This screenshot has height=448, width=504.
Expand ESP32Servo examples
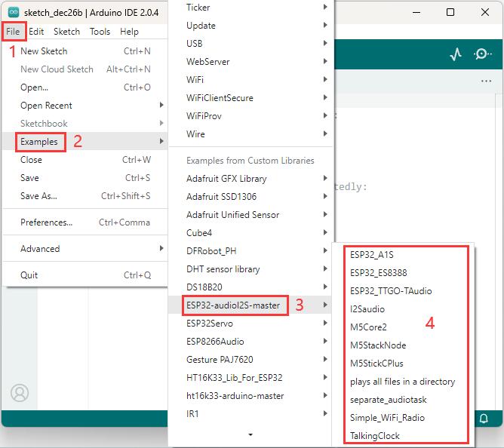[250, 324]
